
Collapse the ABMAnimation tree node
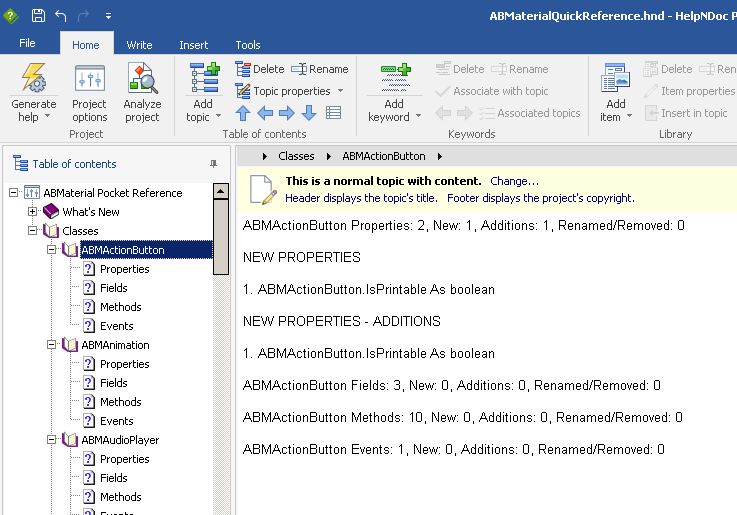coord(52,344)
